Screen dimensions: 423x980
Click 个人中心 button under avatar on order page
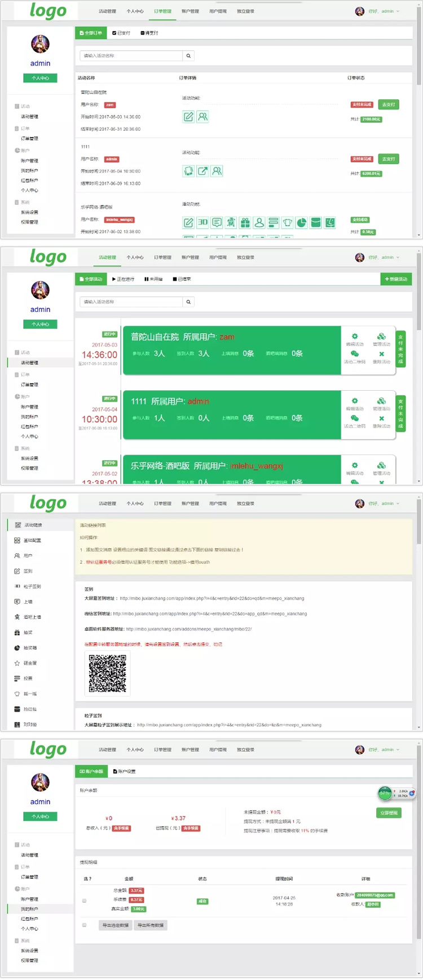(x=40, y=78)
